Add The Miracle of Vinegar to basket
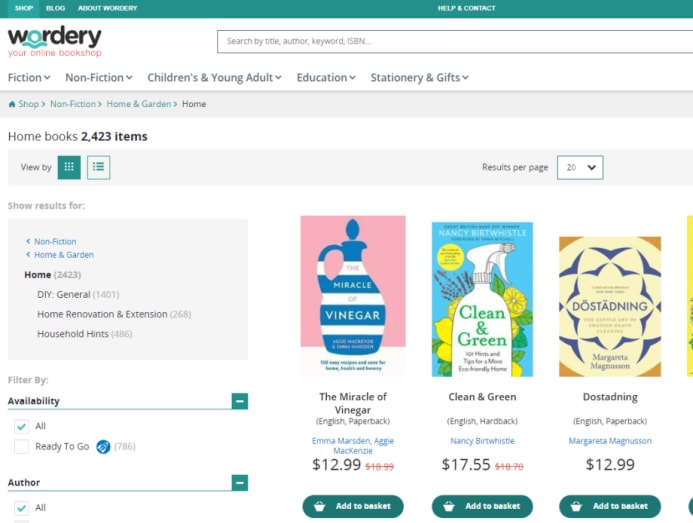This screenshot has width=693, height=523. point(353,506)
